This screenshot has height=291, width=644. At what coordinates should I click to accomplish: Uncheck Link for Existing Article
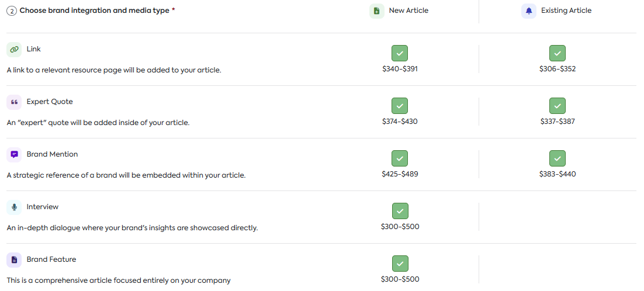[x=558, y=53]
